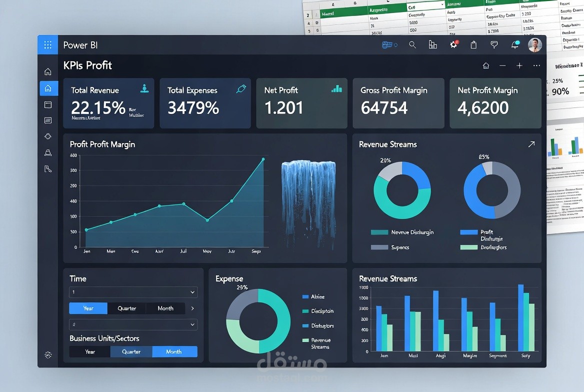Select the highlighted home icon in sidebar
The width and height of the screenshot is (584, 392).
tap(48, 88)
